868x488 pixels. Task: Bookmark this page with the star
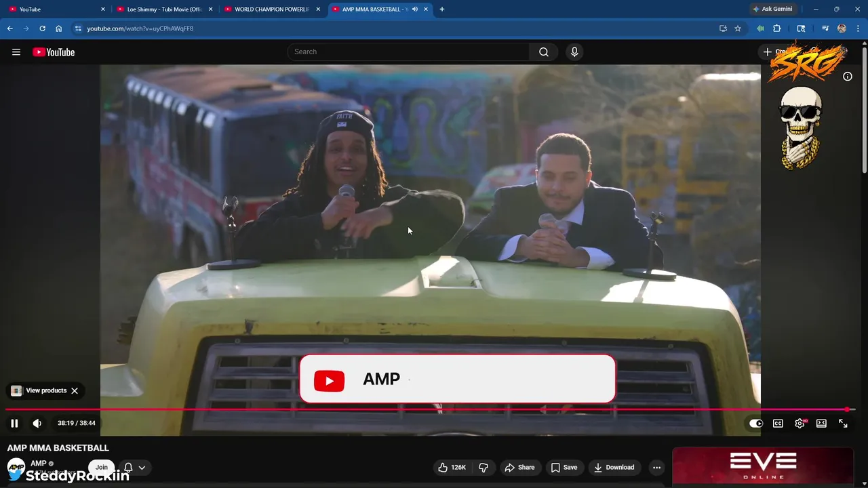coord(738,28)
